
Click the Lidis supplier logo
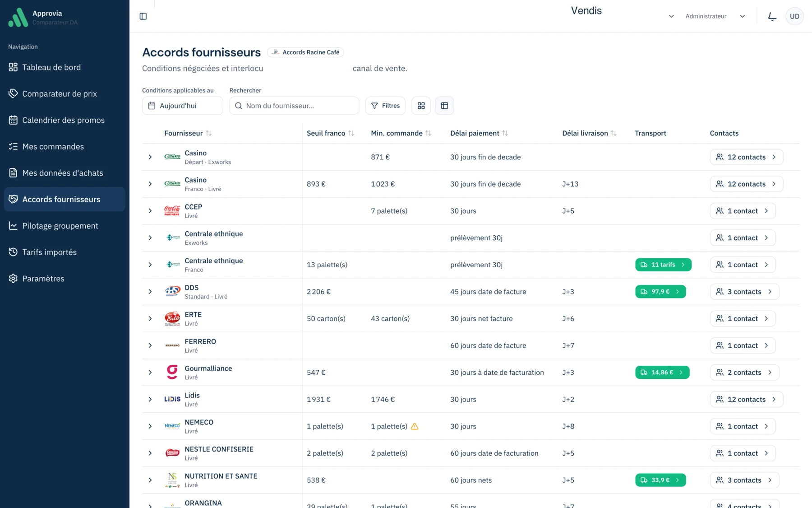point(172,399)
